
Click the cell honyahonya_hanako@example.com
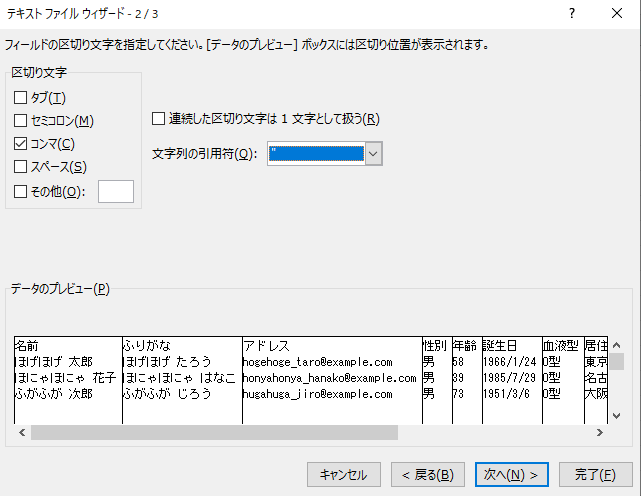(x=329, y=378)
